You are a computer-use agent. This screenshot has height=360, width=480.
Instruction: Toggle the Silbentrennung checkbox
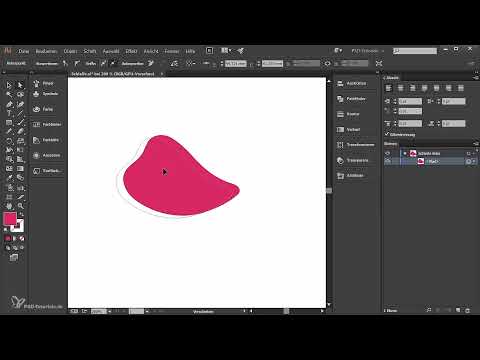[387, 134]
